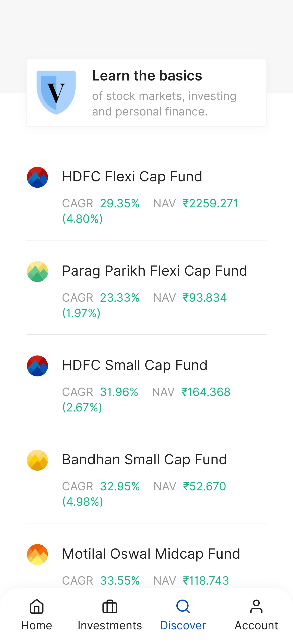
Task: Tap the HDFC Small Cap Fund logo
Action: pos(37,366)
